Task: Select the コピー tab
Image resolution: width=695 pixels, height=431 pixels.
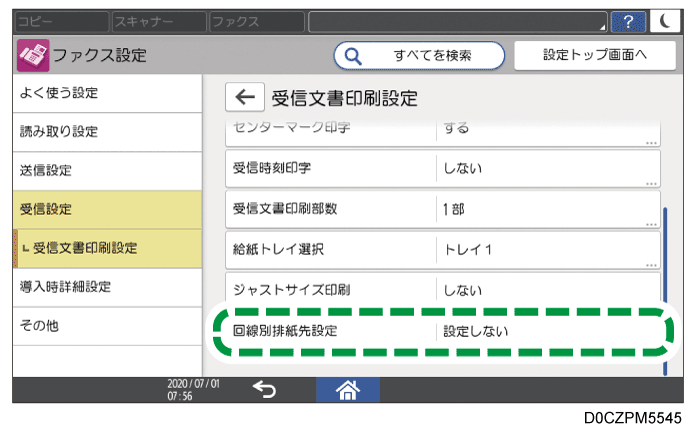Action: [x=62, y=21]
